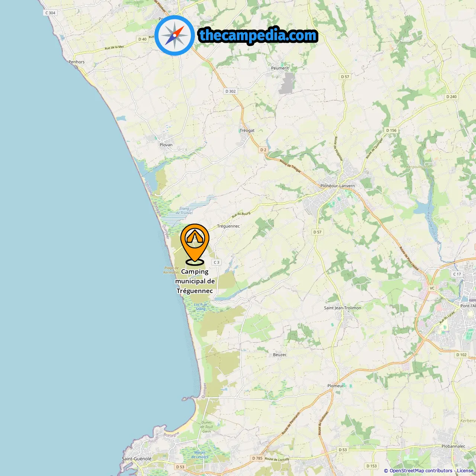This screenshot has height=476, width=476.
Task: Click the D 57 road shield near Peumerit
Action: coord(345,77)
